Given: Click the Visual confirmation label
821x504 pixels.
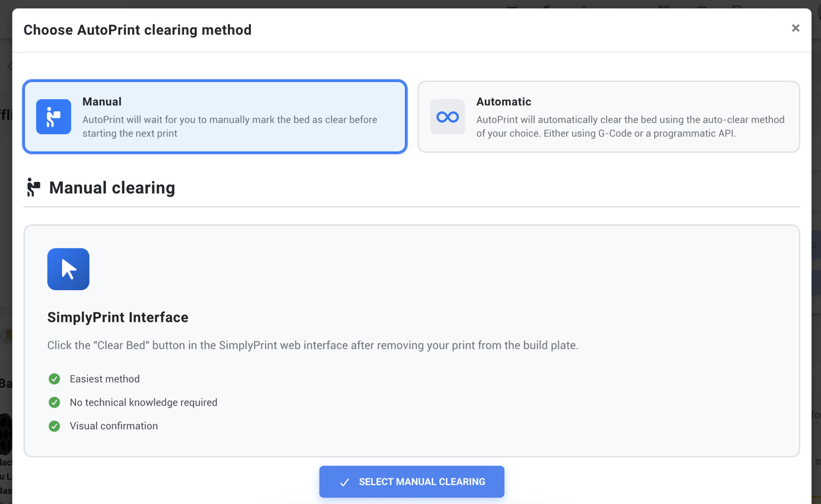Looking at the screenshot, I should tap(114, 426).
